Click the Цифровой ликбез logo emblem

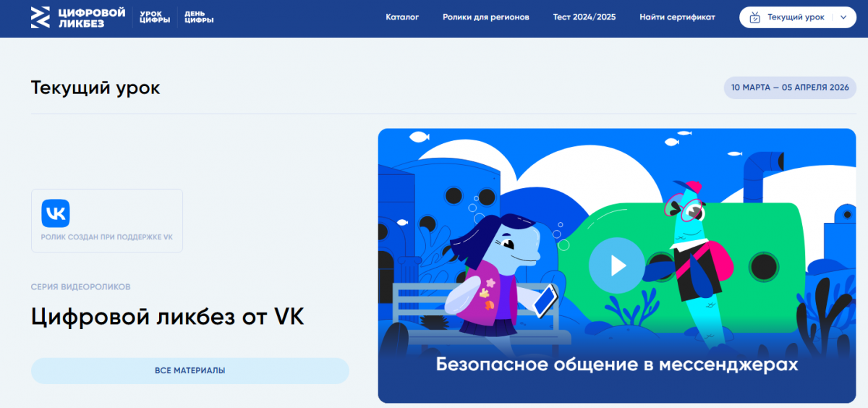[x=41, y=17]
